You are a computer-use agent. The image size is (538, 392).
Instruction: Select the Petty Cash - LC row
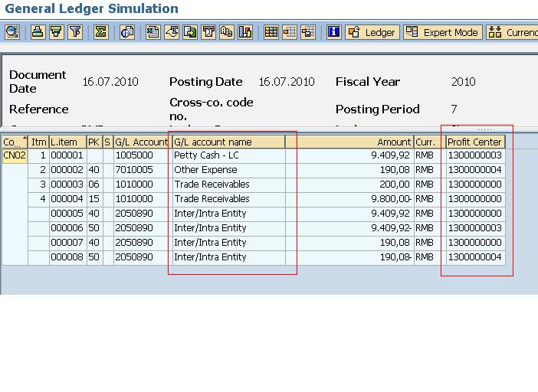coord(228,155)
